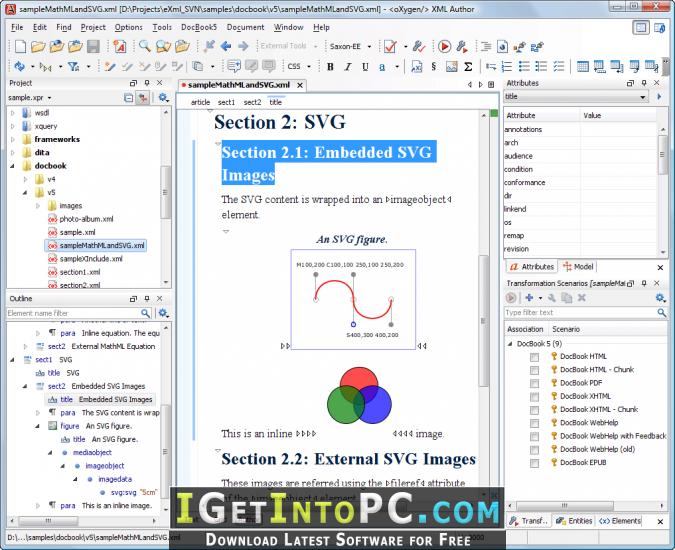Click the article breadcrumb
This screenshot has width=675, height=550.
[200, 102]
